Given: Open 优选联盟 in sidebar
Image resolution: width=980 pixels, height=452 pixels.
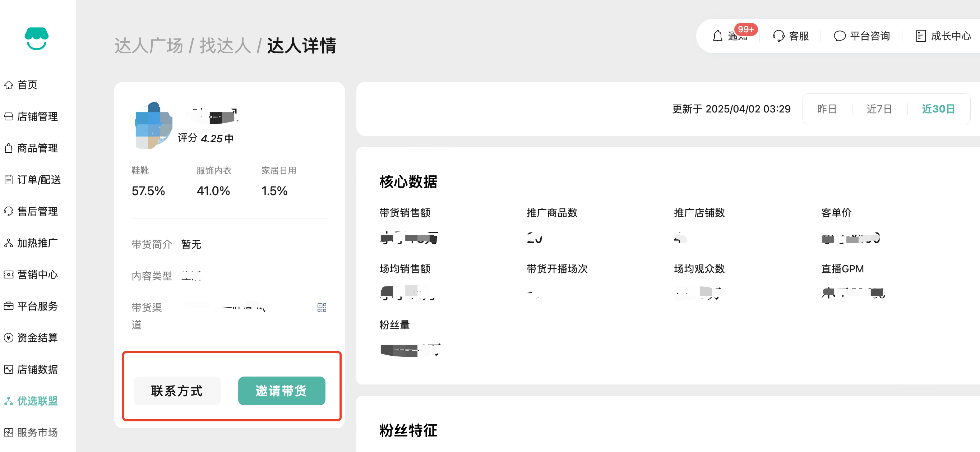Looking at the screenshot, I should pos(37,401).
